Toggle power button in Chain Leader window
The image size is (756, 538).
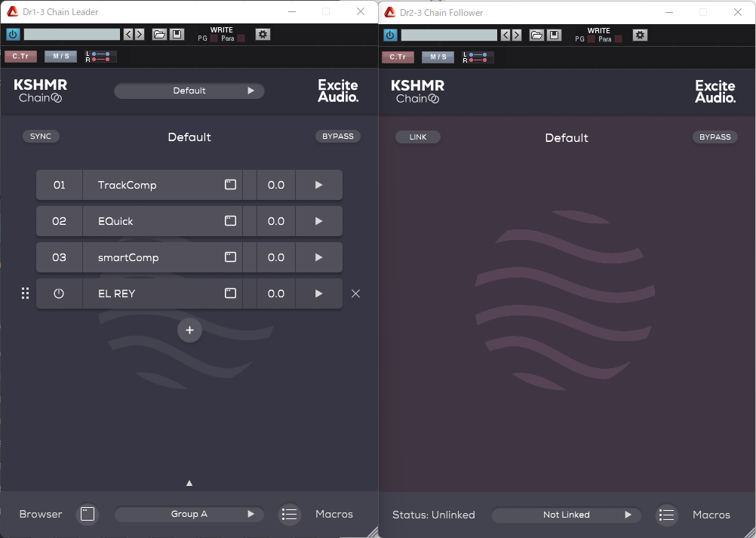tap(13, 34)
